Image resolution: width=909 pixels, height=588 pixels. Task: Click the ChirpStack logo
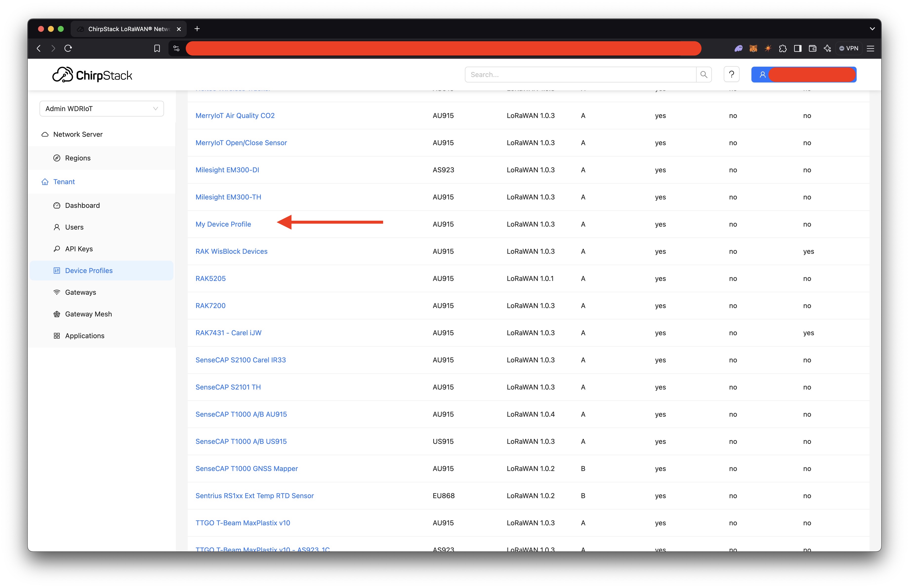[x=92, y=75]
